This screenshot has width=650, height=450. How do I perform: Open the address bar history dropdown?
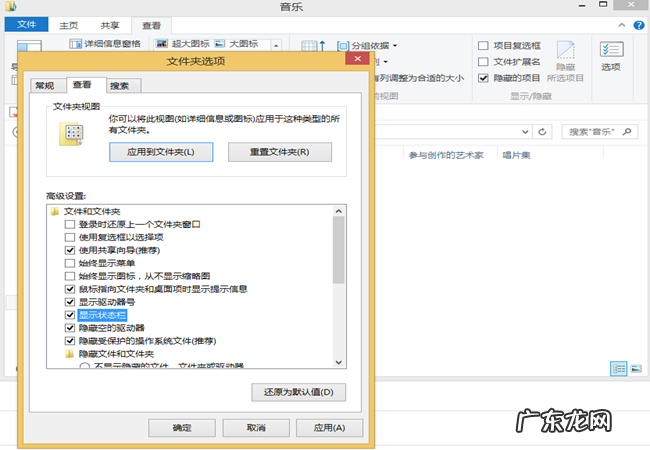click(x=525, y=132)
